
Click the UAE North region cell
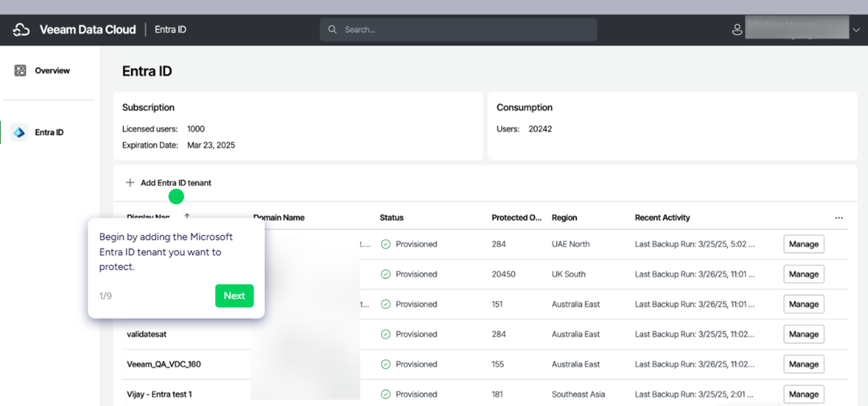click(x=570, y=244)
